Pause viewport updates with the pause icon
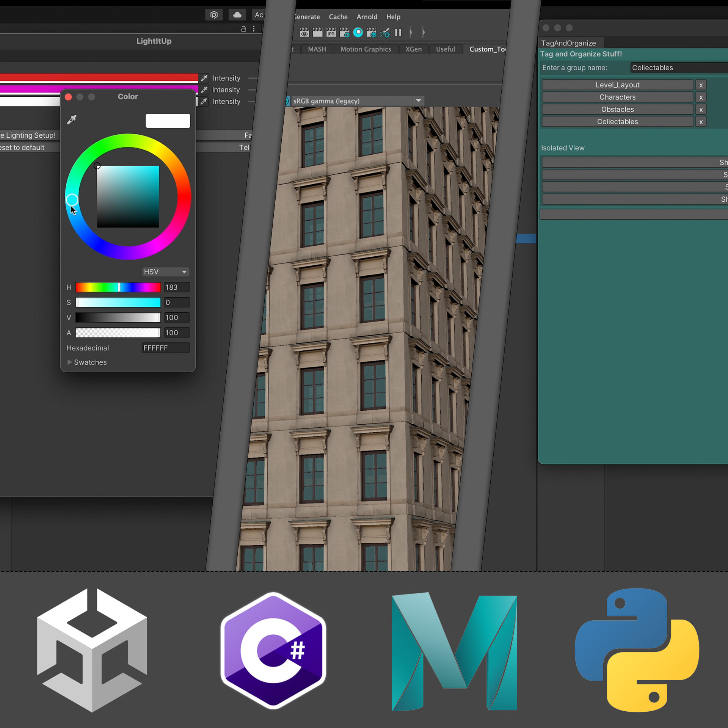This screenshot has height=728, width=728. [x=398, y=32]
